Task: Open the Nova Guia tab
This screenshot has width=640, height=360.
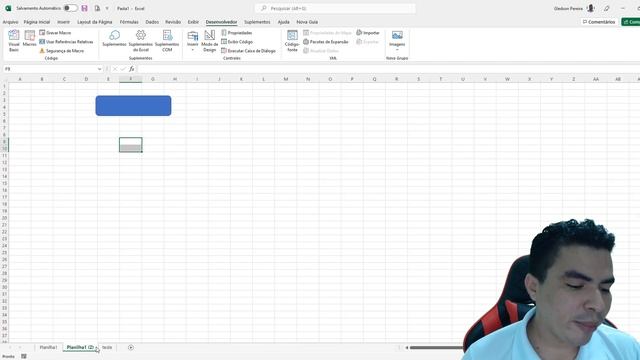Action: [307, 22]
